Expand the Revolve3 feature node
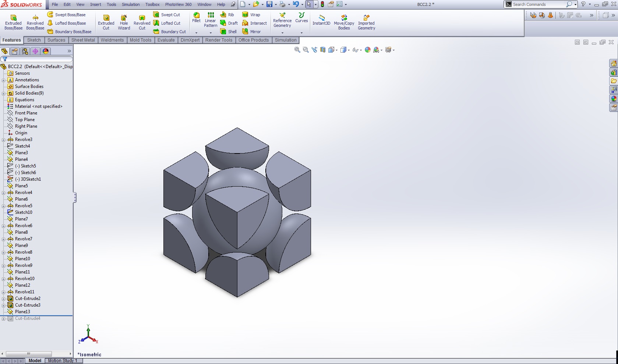This screenshot has width=618, height=364. point(3,139)
